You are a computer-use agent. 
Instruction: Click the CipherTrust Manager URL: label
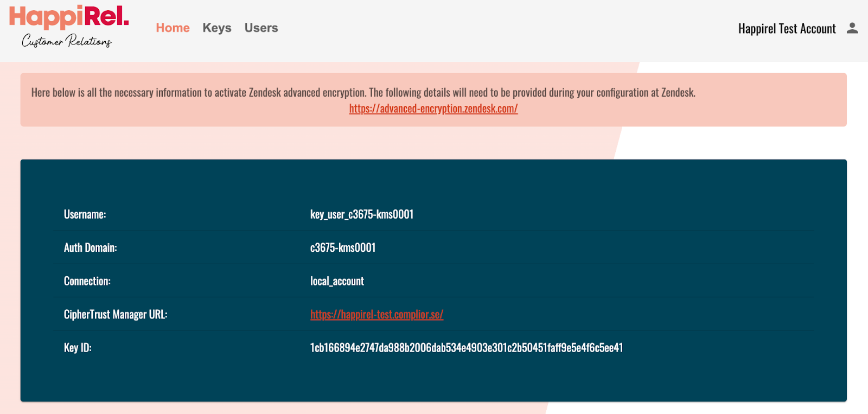116,314
